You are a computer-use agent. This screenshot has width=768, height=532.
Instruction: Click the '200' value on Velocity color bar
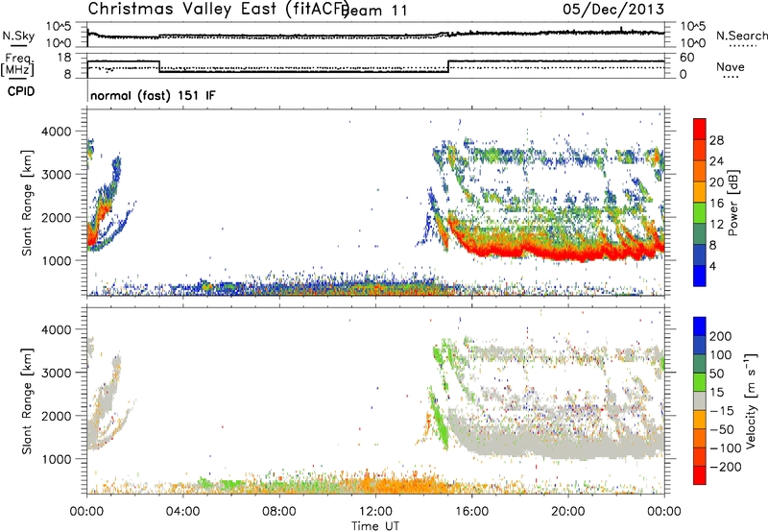(721, 336)
